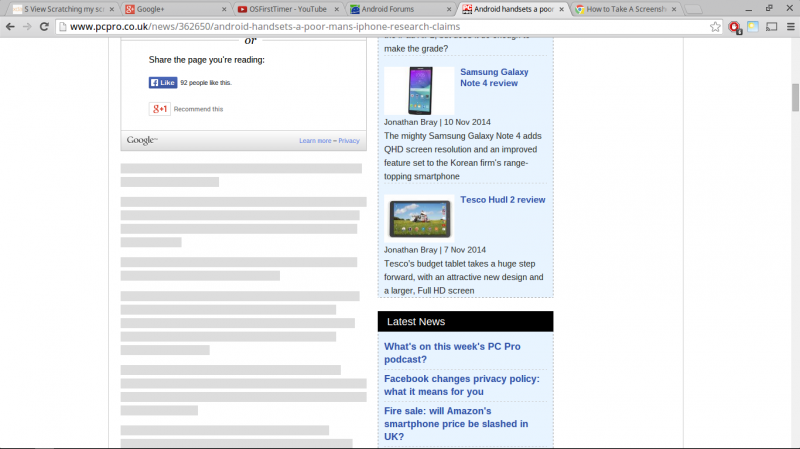Click the Jonathan Bray | 10 Nov 2014 byline
The height and width of the screenshot is (449, 800).
437,122
